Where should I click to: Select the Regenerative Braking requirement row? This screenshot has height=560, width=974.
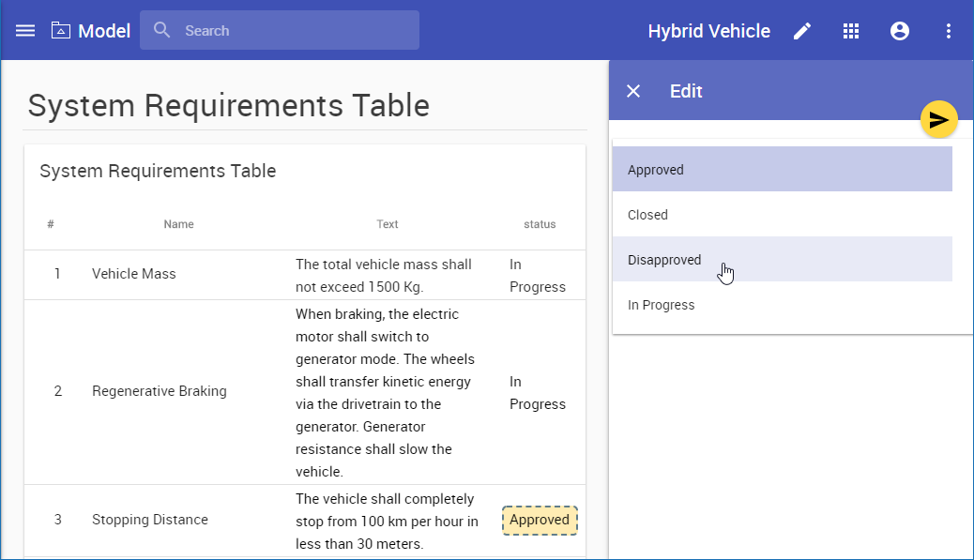(x=160, y=391)
